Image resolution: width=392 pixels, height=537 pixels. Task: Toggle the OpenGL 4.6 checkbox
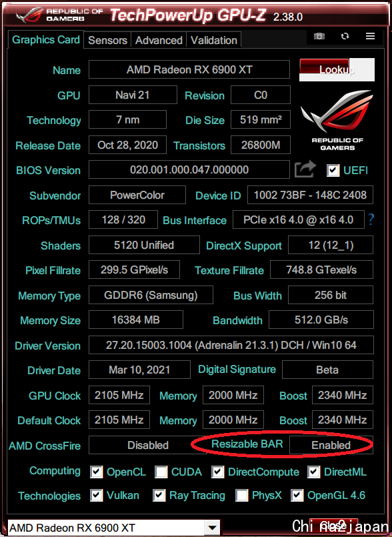click(297, 496)
